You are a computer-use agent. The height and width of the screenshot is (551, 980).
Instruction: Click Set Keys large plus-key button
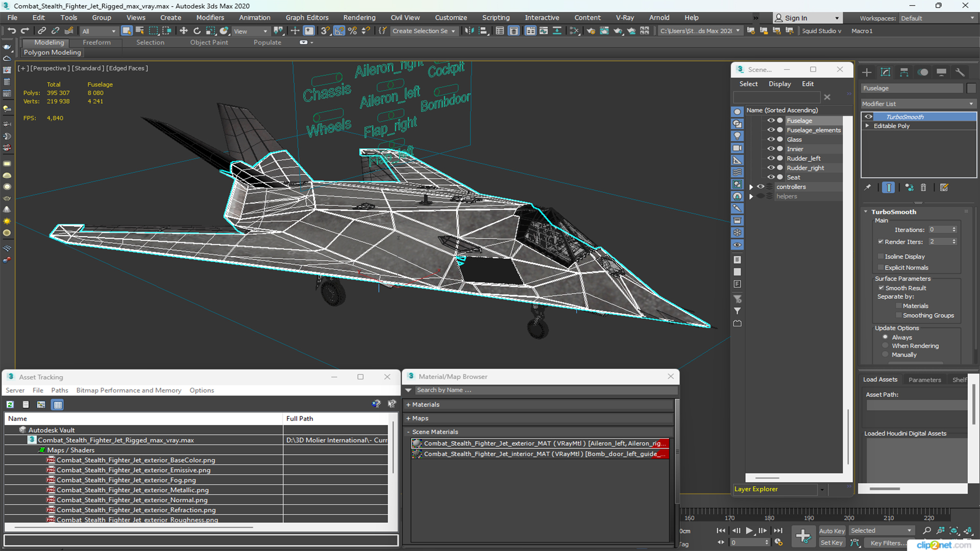(x=803, y=536)
